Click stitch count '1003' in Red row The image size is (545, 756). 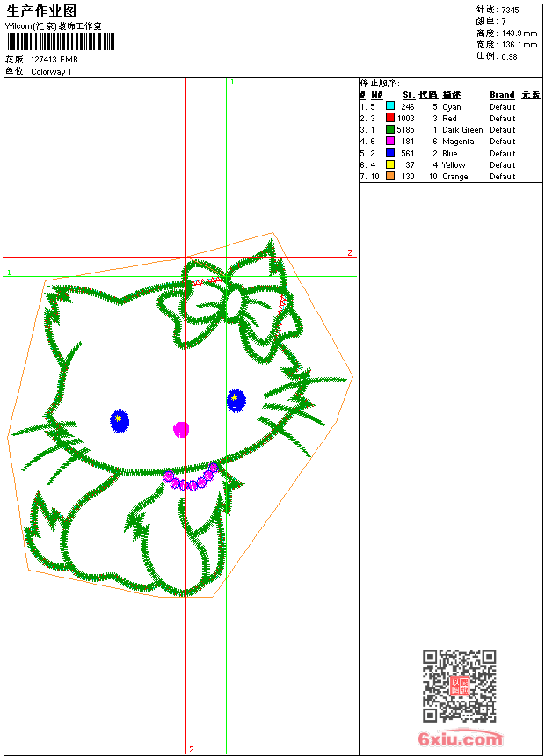click(405, 118)
